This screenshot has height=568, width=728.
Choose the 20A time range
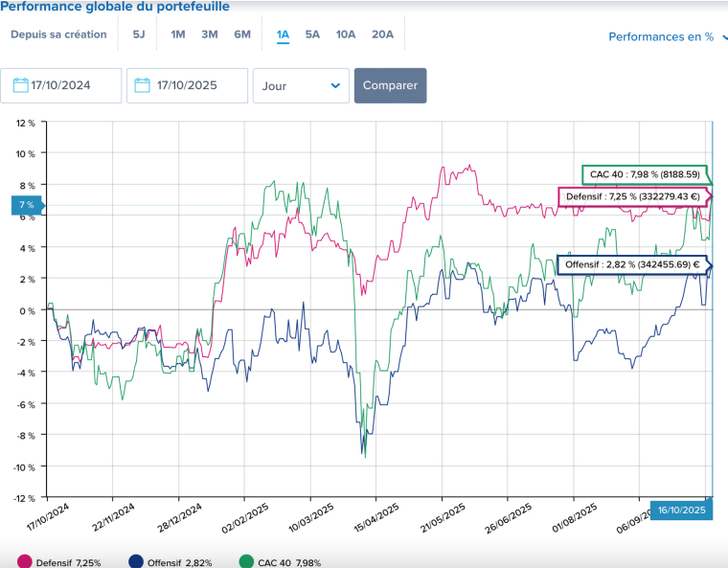click(x=382, y=34)
